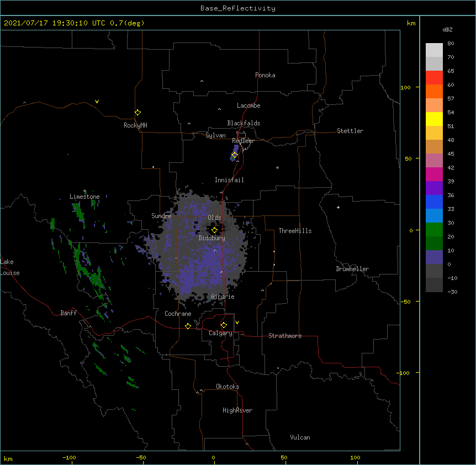Viewport: 476px width, 465px height.
Task: Click the Sylvan map label
Action: pos(215,135)
